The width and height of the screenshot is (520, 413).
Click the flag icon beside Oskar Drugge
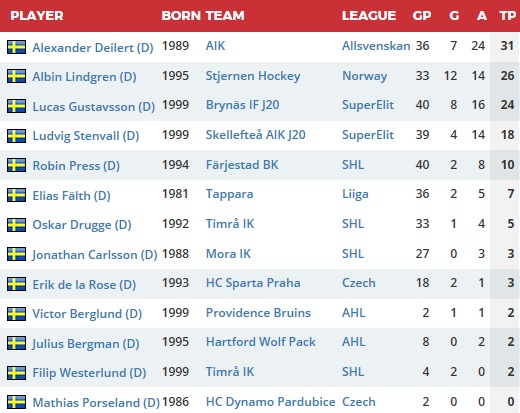pos(16,225)
